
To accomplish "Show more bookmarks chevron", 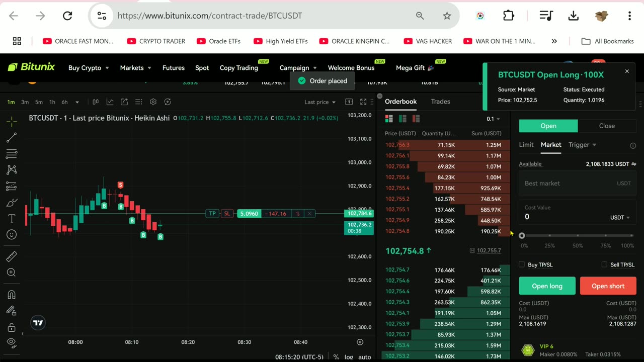I will coord(554,41).
